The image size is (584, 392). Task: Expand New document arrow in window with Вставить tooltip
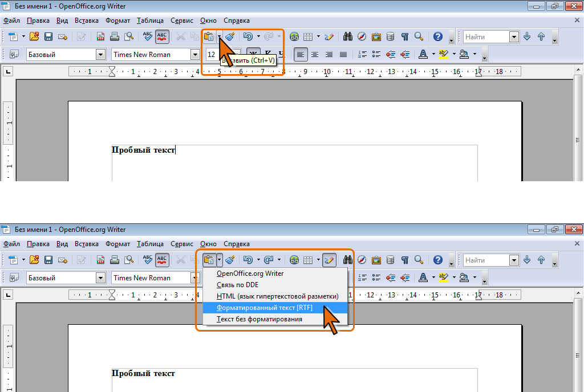[23, 36]
